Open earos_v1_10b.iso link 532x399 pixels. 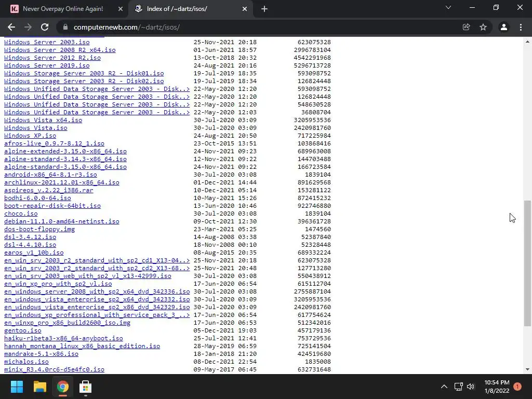coord(34,253)
